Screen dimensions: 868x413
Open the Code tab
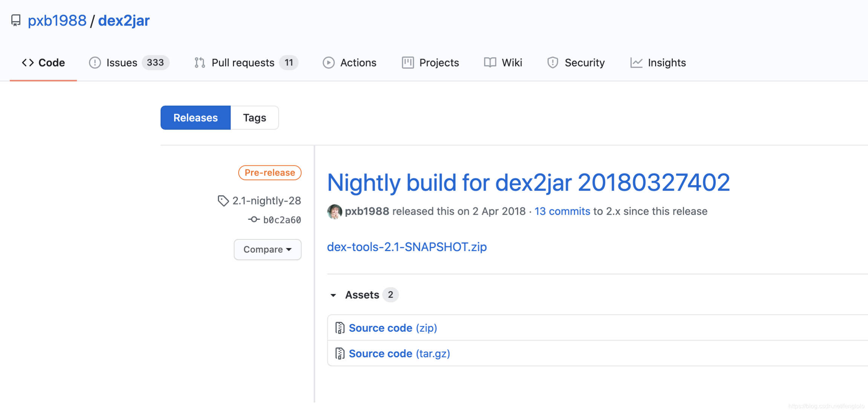[x=43, y=62]
